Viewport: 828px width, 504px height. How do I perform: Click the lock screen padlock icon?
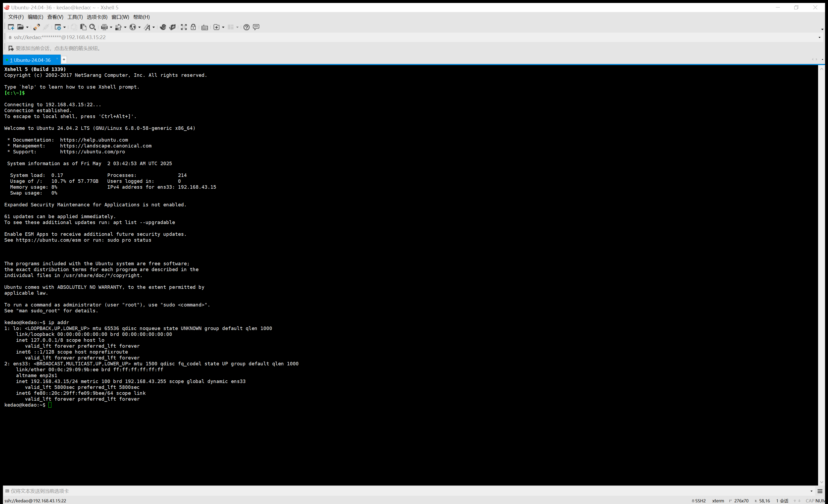pos(193,27)
